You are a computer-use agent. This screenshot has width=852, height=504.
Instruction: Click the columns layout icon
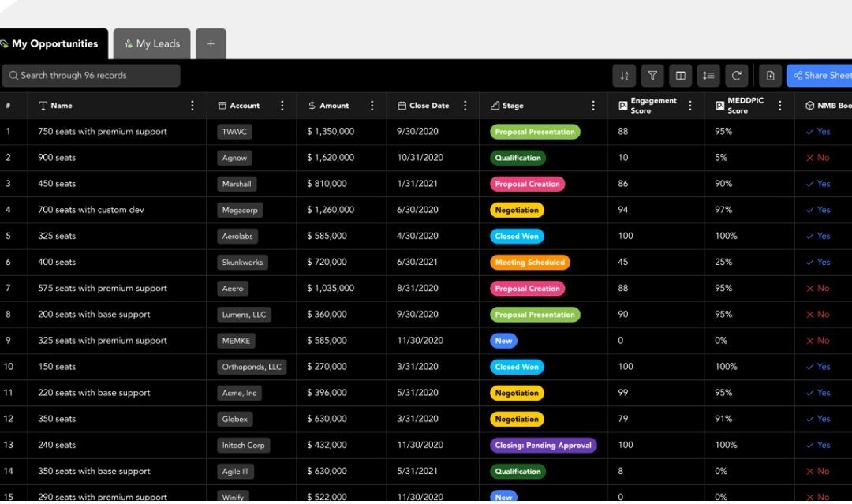680,76
